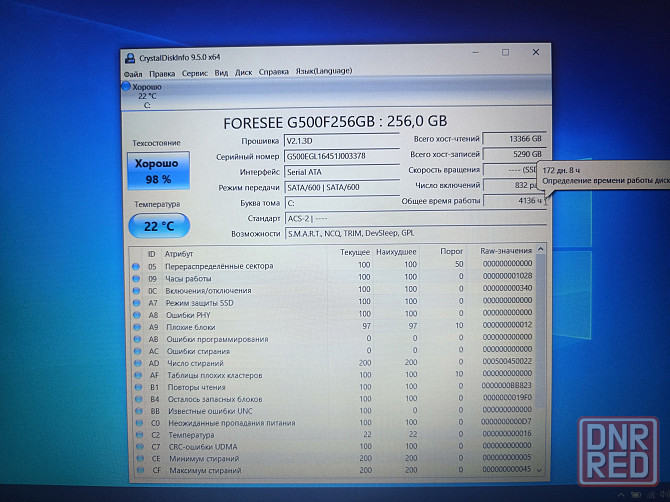
Task: Click status dot for Ошибки программирования
Action: coord(138,339)
